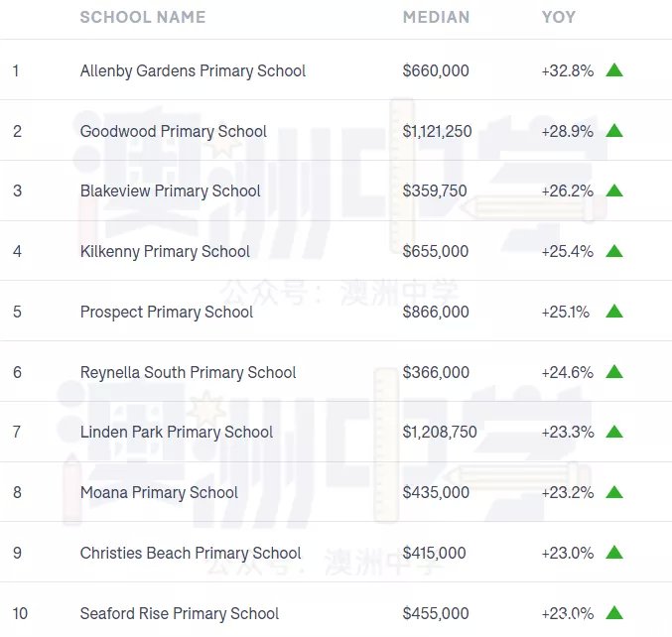Screen dimensions: 672x637
Task: Sort by the SCHOOL NAME column header
Action: click(143, 17)
